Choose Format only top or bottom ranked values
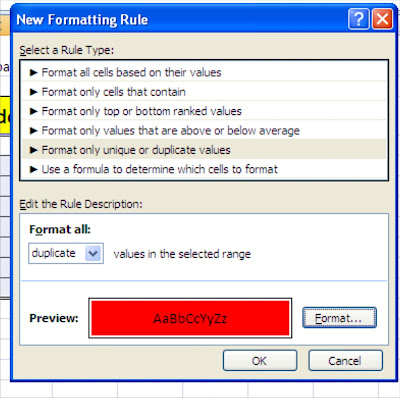The height and width of the screenshot is (398, 400). (204, 111)
